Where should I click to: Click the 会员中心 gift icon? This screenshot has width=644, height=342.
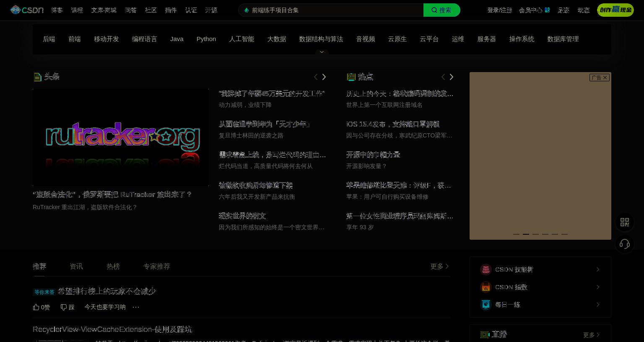point(547,10)
